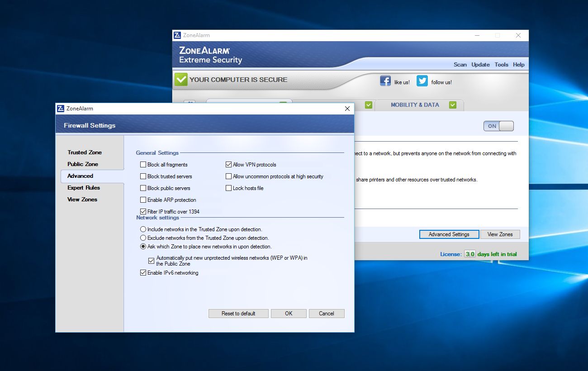Cancel the Firewall Settings dialog

[x=327, y=314]
